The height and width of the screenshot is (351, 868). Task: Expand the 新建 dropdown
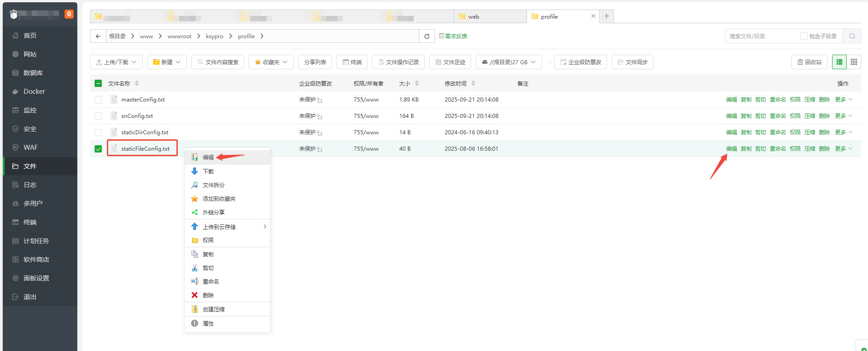(x=167, y=62)
